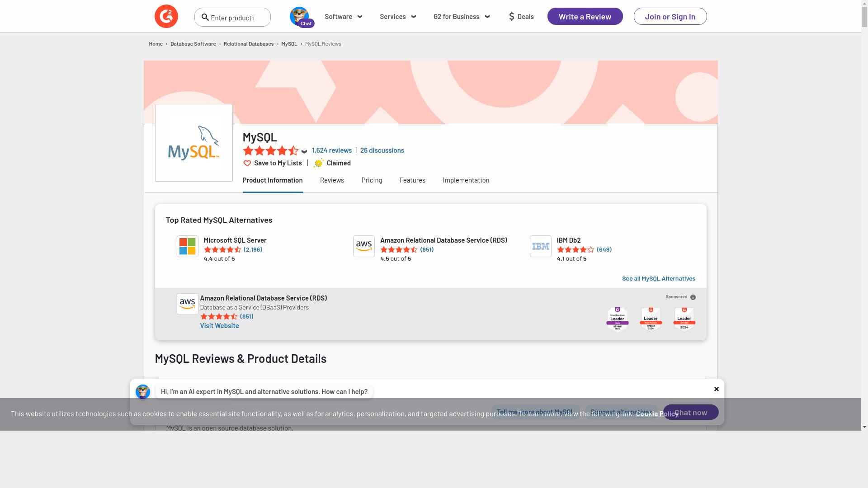Screen dimensions: 868x488
Task: Open the 1,624 reviews link
Action: pos(331,150)
